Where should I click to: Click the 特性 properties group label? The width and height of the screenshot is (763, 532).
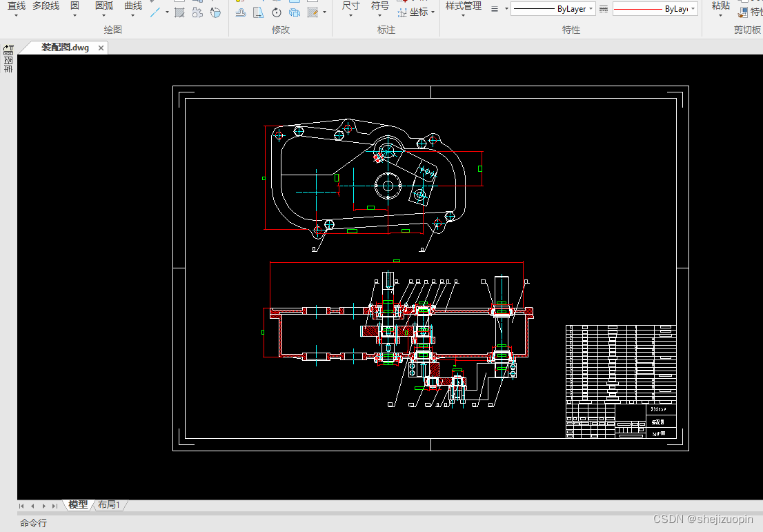click(571, 30)
